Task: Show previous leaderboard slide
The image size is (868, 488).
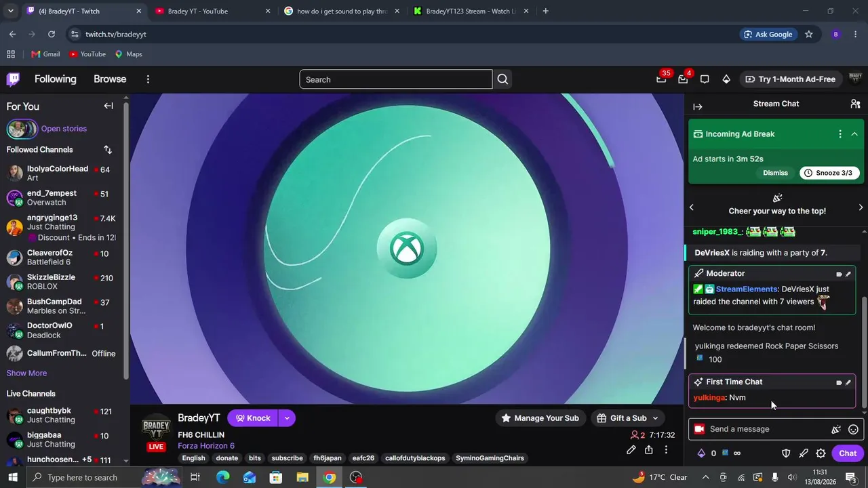Action: coord(692,207)
